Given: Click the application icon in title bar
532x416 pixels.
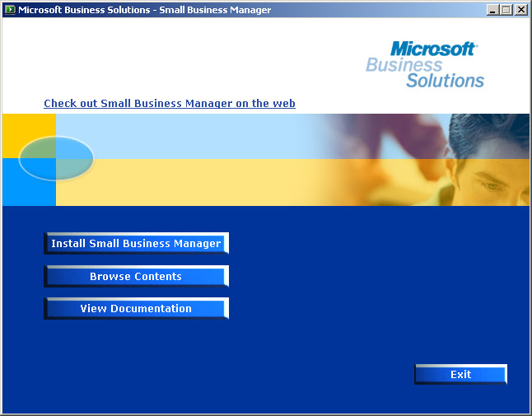Looking at the screenshot, I should 10,10.
